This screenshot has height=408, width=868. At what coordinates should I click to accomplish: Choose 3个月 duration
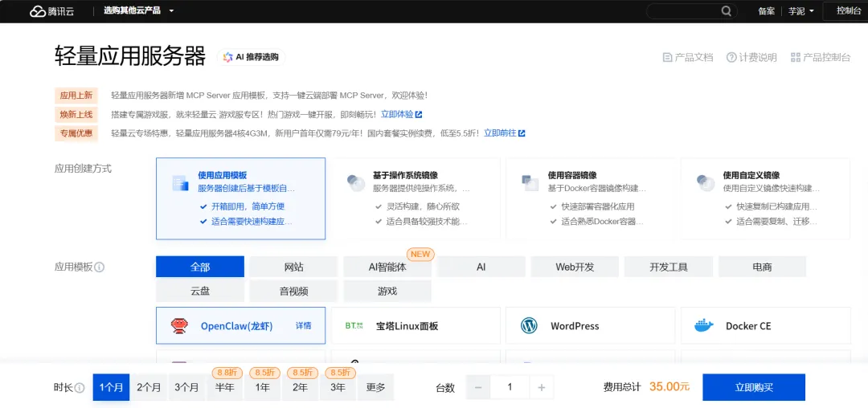pyautogui.click(x=186, y=387)
